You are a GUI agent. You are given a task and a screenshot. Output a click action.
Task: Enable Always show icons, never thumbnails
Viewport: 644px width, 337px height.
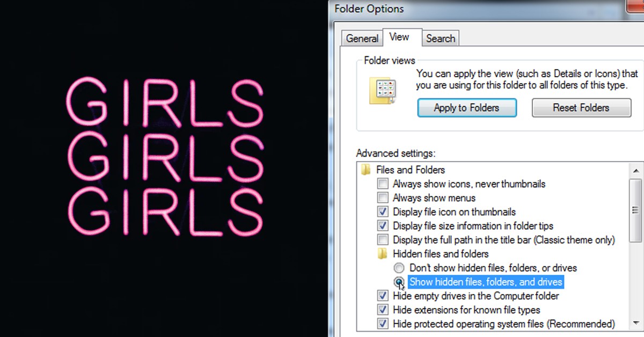[383, 184]
